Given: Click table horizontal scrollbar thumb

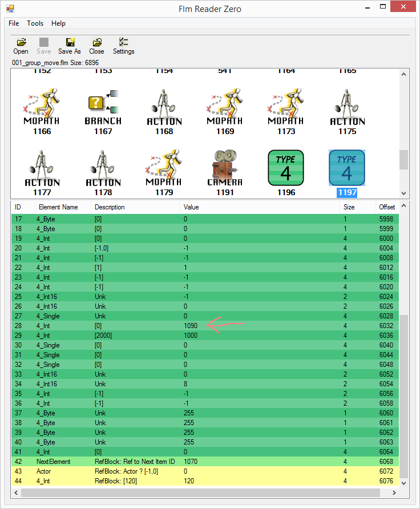Looking at the screenshot, I should coord(201,493).
